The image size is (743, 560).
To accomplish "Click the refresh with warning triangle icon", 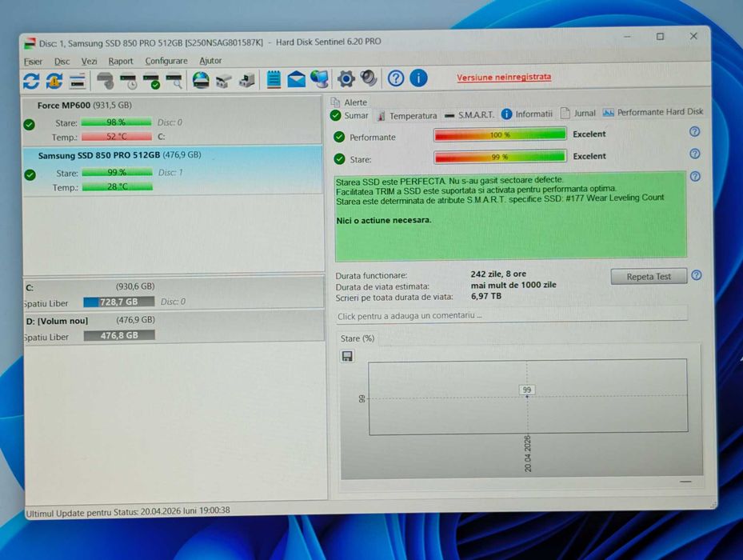I will (54, 81).
